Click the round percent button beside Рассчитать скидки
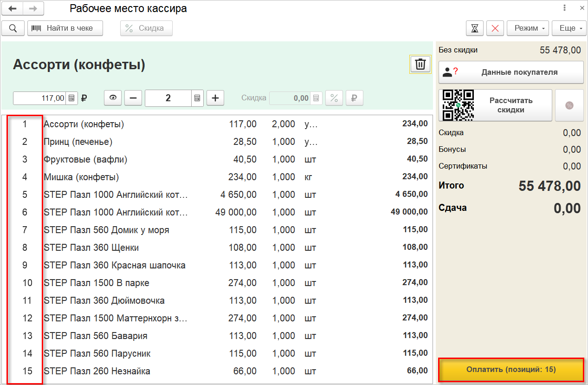588x385 pixels. tap(569, 105)
